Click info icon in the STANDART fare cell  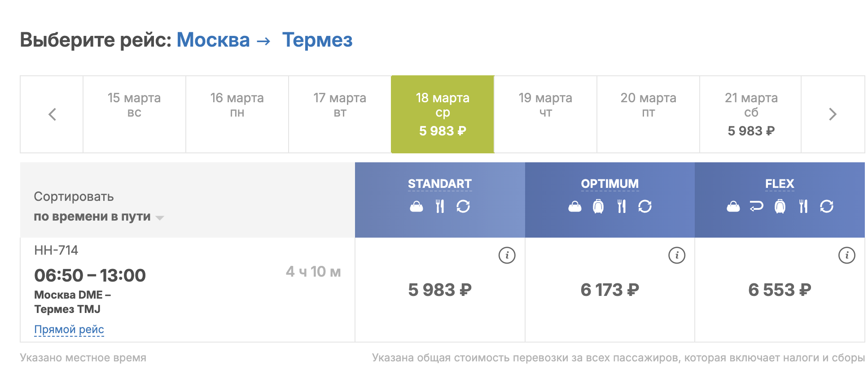pos(507,256)
